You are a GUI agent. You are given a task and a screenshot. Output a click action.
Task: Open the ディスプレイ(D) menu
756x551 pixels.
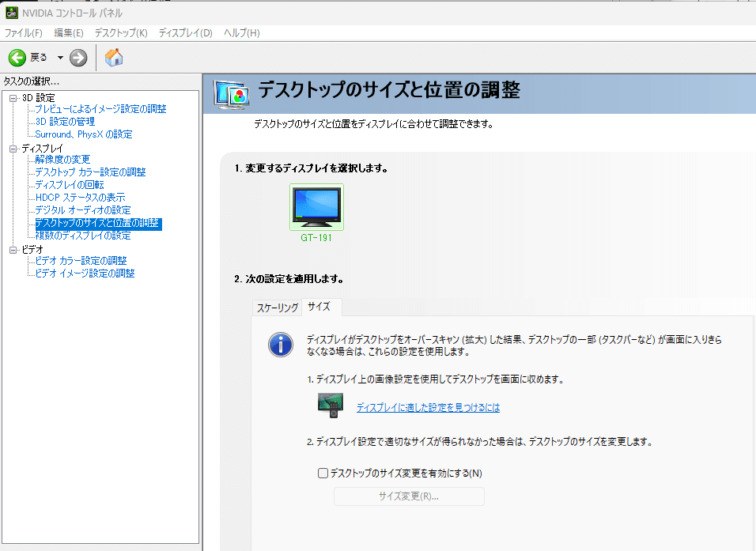tap(186, 32)
